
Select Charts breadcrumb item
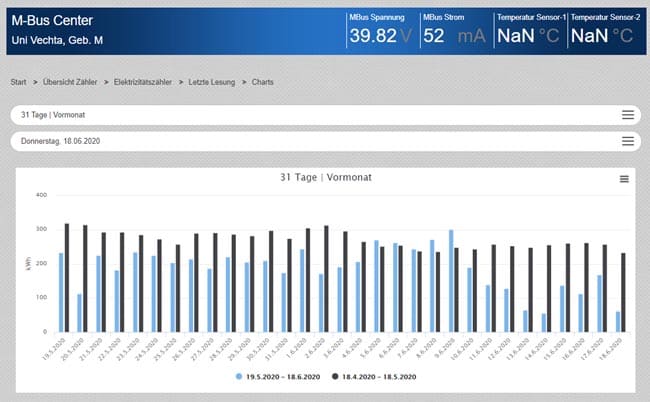tap(263, 81)
